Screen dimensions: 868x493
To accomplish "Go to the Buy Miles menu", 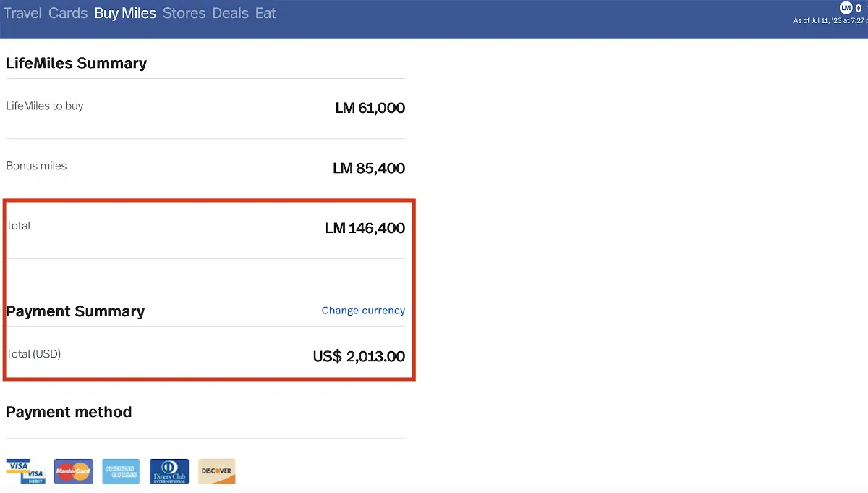I will coord(125,13).
